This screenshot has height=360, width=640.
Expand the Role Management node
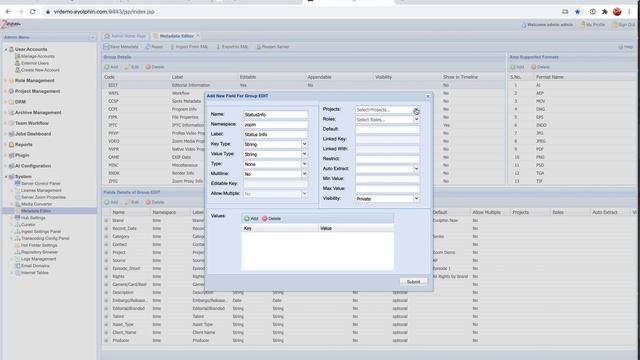[x=6, y=81]
